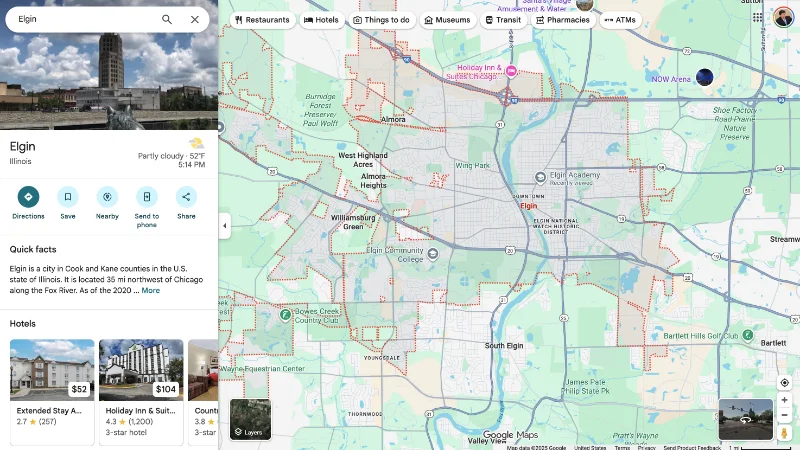Select the Museums category chip

pos(446,20)
